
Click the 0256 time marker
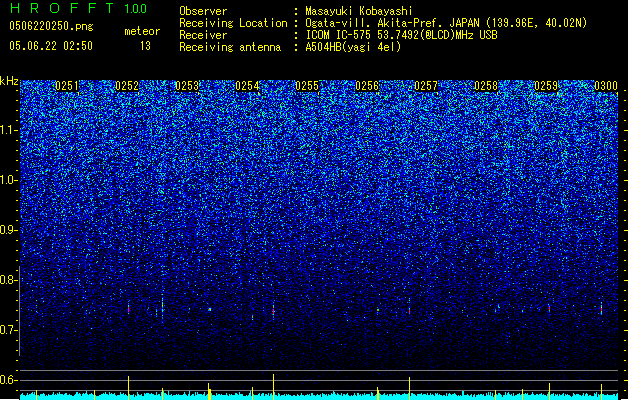coord(367,86)
